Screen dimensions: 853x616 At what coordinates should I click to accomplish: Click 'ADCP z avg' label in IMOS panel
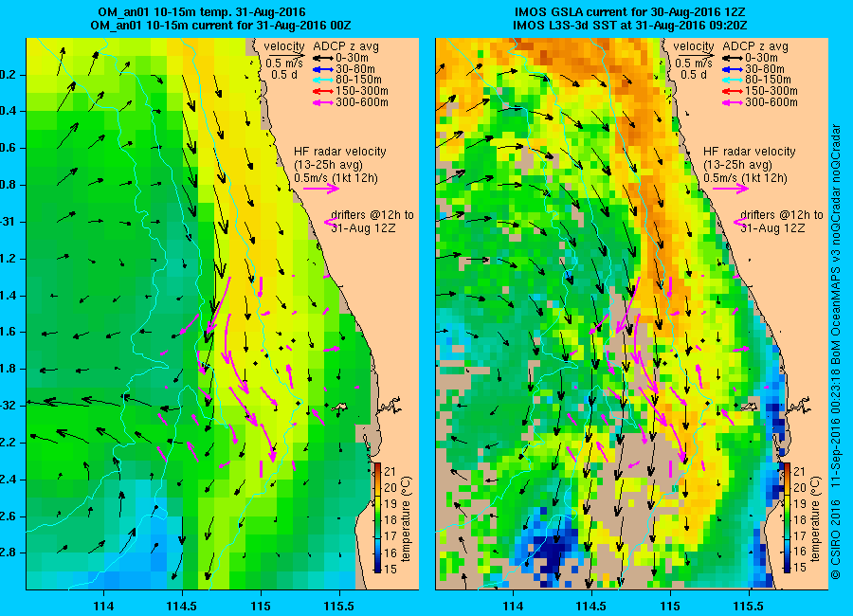click(755, 46)
